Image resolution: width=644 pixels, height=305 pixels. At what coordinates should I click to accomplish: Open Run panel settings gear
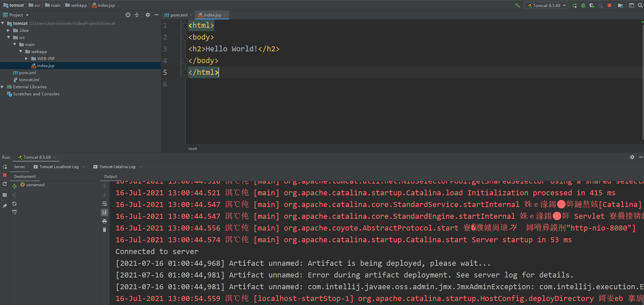tap(632, 157)
